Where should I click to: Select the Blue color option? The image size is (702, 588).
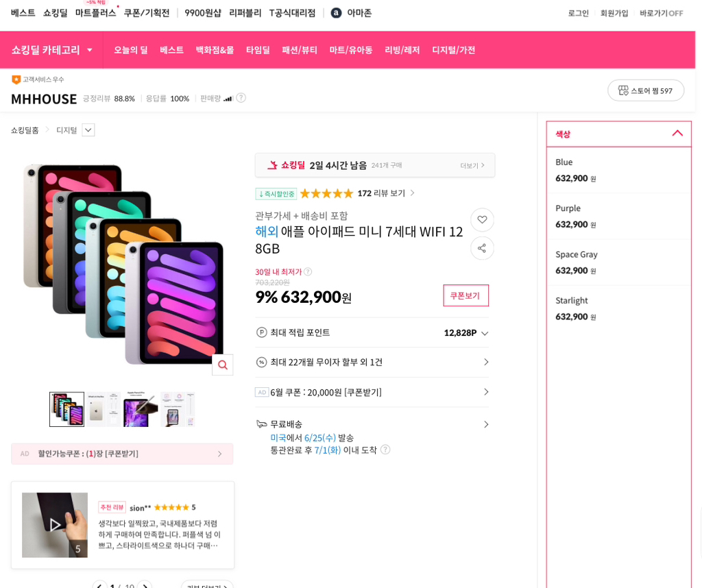(617, 170)
